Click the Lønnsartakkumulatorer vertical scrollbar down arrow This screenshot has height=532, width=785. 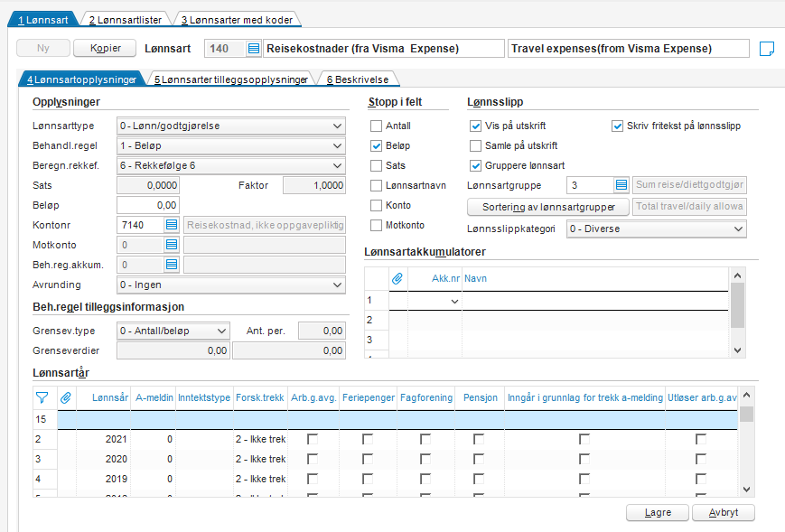pyautogui.click(x=737, y=350)
